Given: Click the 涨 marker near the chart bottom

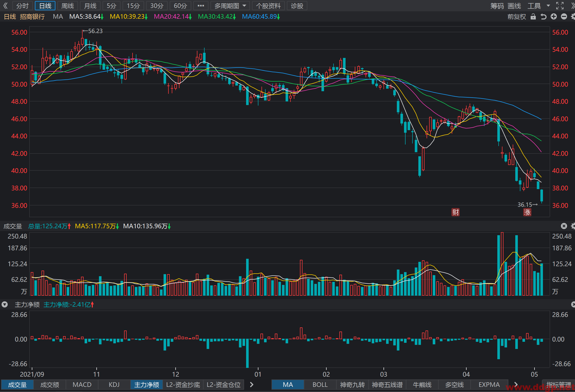Looking at the screenshot, I should (x=527, y=212).
